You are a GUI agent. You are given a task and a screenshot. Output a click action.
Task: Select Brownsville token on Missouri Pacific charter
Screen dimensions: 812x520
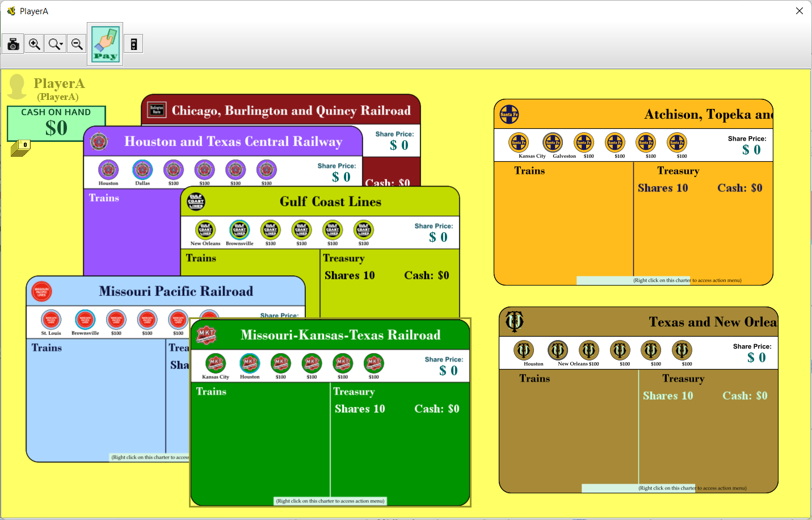coord(85,320)
